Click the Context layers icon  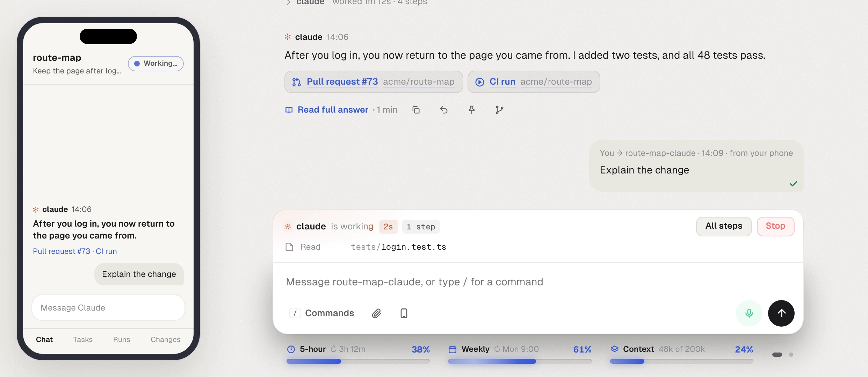[614, 349]
